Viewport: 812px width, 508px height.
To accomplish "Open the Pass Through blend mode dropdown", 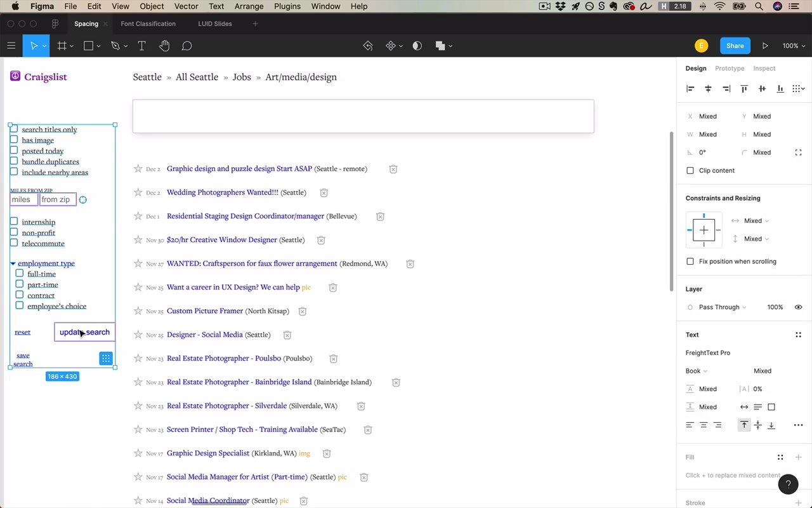I will (x=722, y=307).
